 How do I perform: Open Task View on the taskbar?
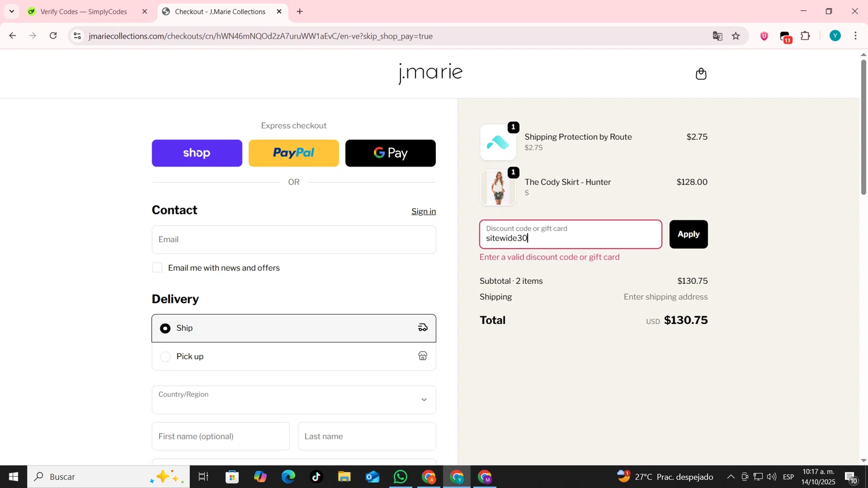point(203,477)
